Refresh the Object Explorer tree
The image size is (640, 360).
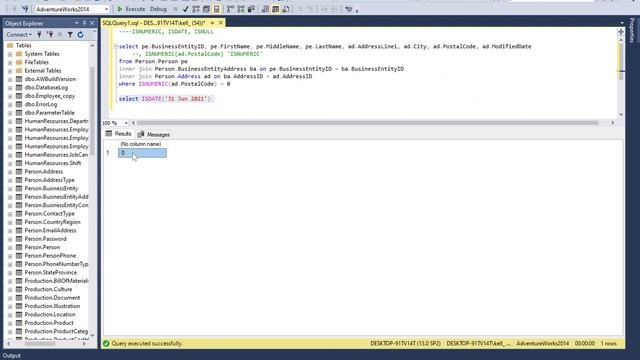(80, 35)
